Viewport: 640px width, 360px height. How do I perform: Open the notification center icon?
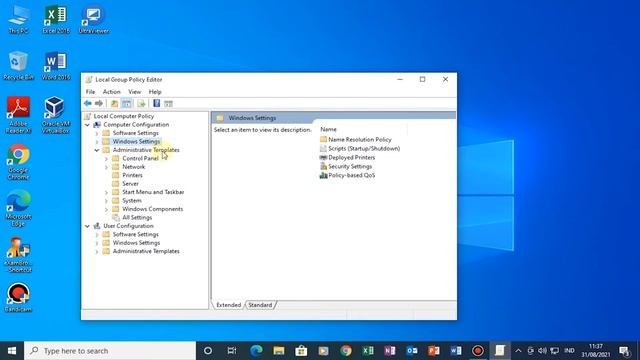pos(624,351)
